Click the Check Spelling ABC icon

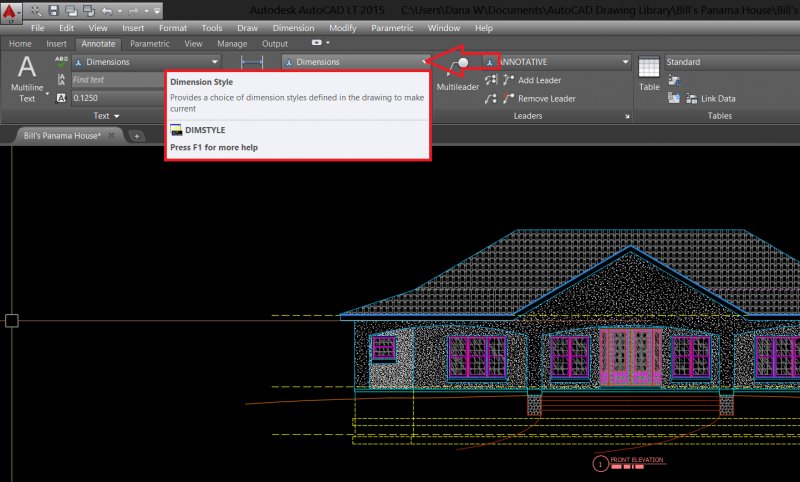pos(61,62)
